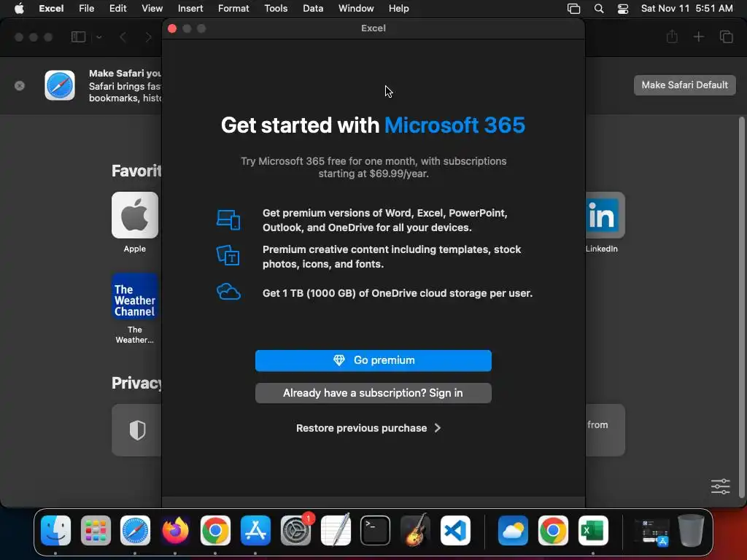
Task: Open System Settings from the Dock
Action: click(x=295, y=531)
